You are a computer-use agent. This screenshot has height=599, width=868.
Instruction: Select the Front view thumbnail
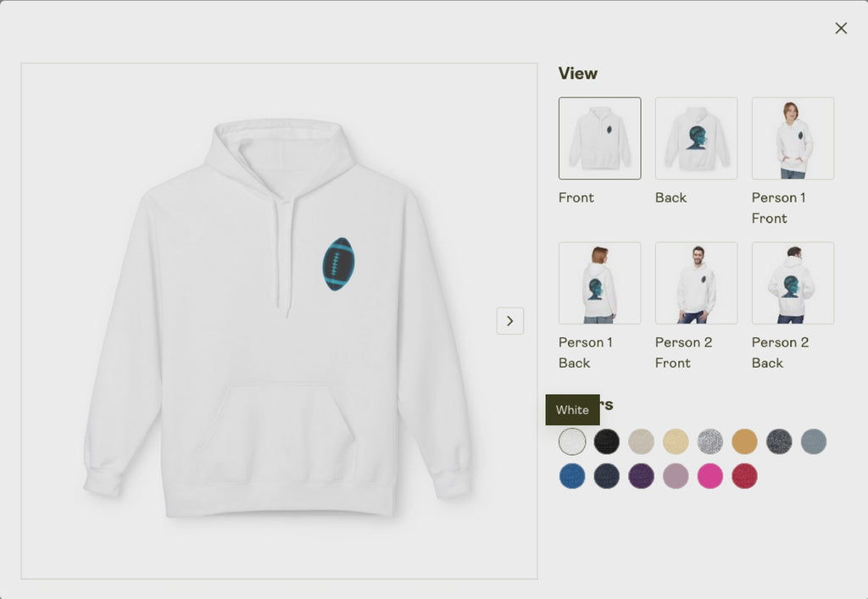pos(599,138)
